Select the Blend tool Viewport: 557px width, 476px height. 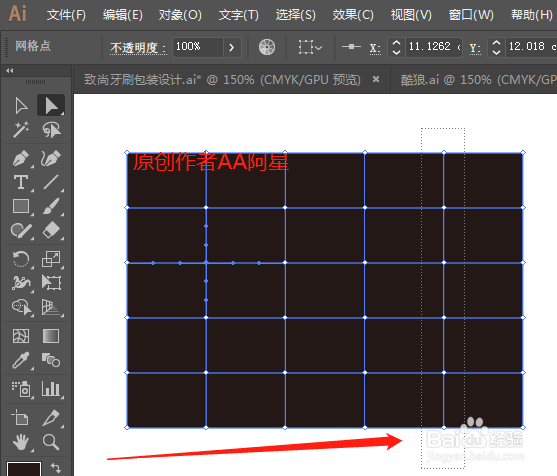pyautogui.click(x=51, y=360)
